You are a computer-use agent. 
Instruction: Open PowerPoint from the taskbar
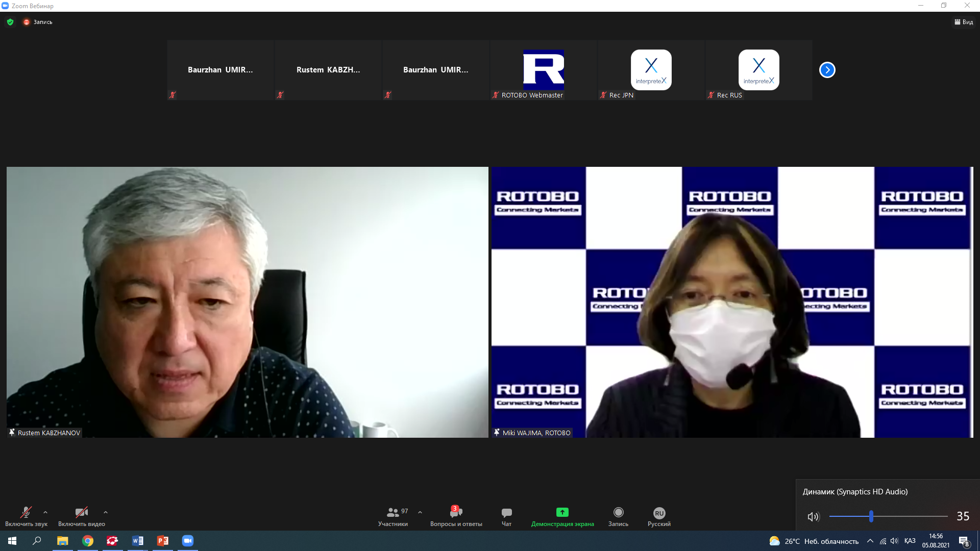[163, 541]
